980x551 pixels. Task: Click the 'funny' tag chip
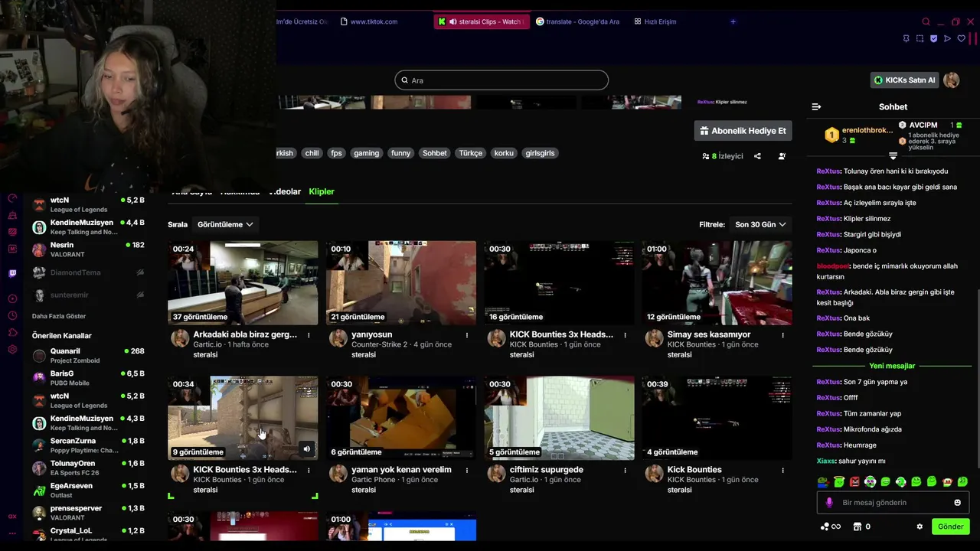(x=400, y=153)
